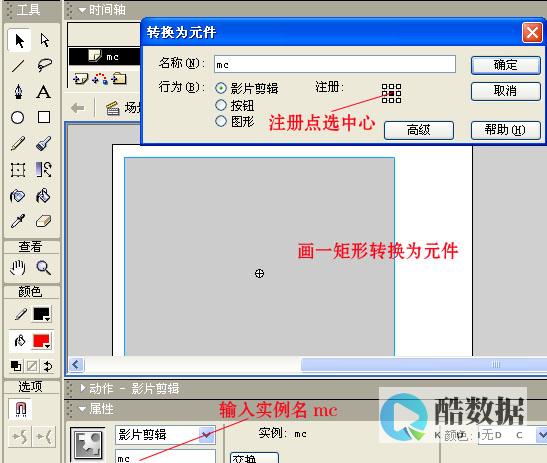Click the movie clip symbol preview thumbnail
This screenshot has width=547, height=463.
point(88,445)
